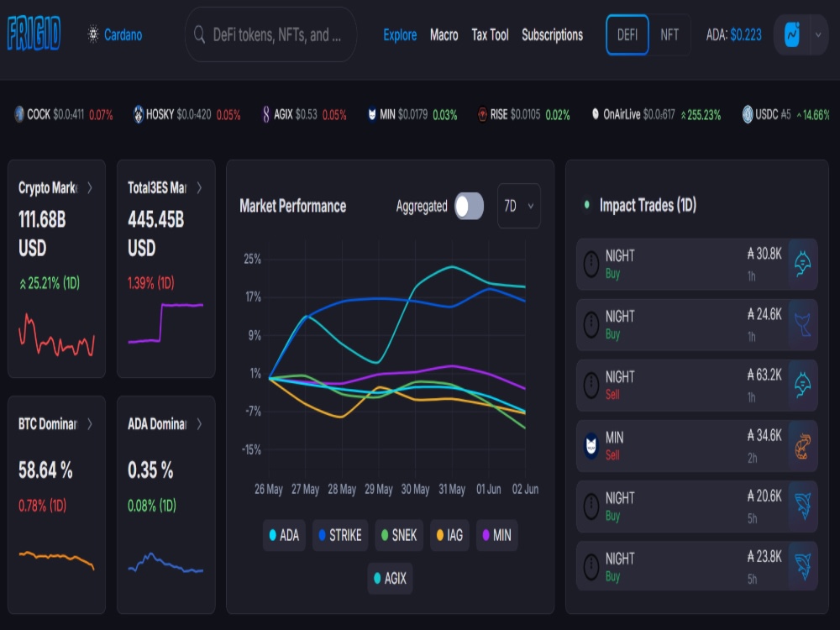Click the search input field
The height and width of the screenshot is (630, 840).
271,34
